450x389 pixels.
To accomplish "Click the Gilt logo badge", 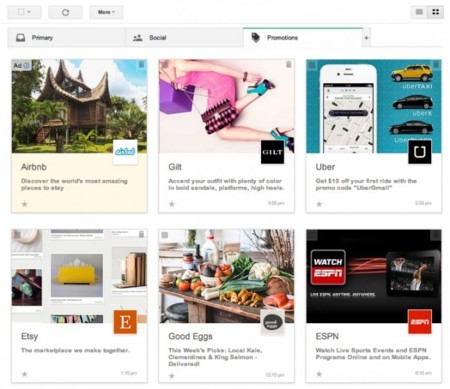I will coord(272,152).
